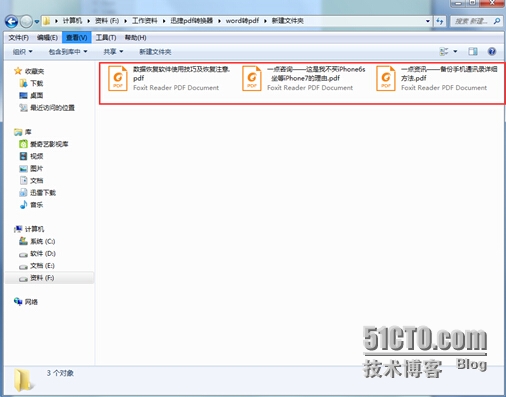Open the 帮助(H) menu
Viewport: 506px width, 397px height.
pos(135,38)
